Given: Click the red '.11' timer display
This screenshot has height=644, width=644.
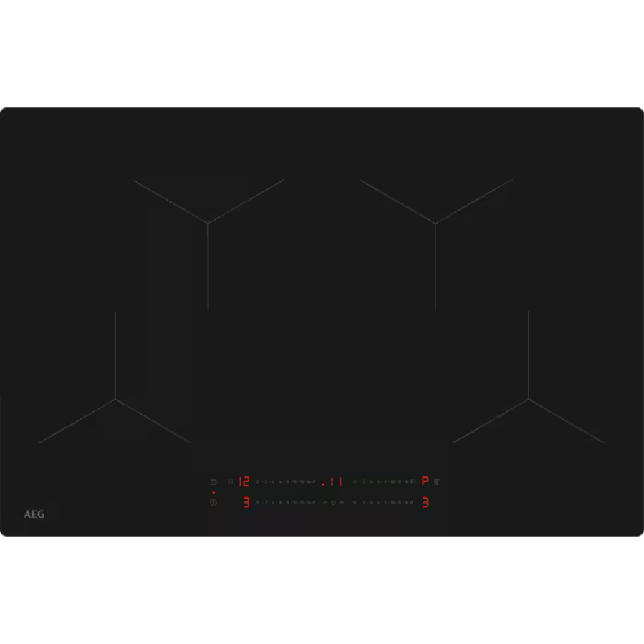Looking at the screenshot, I should (x=333, y=481).
